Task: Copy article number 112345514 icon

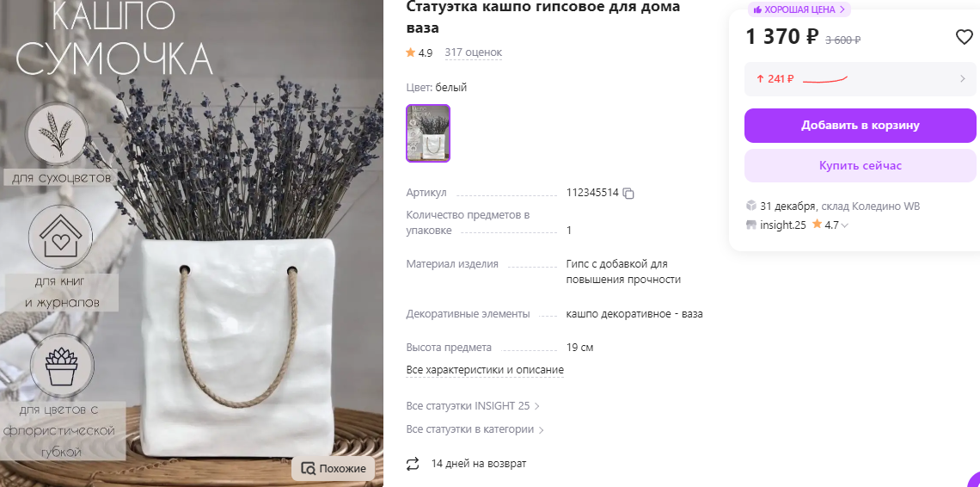Action: pos(628,194)
